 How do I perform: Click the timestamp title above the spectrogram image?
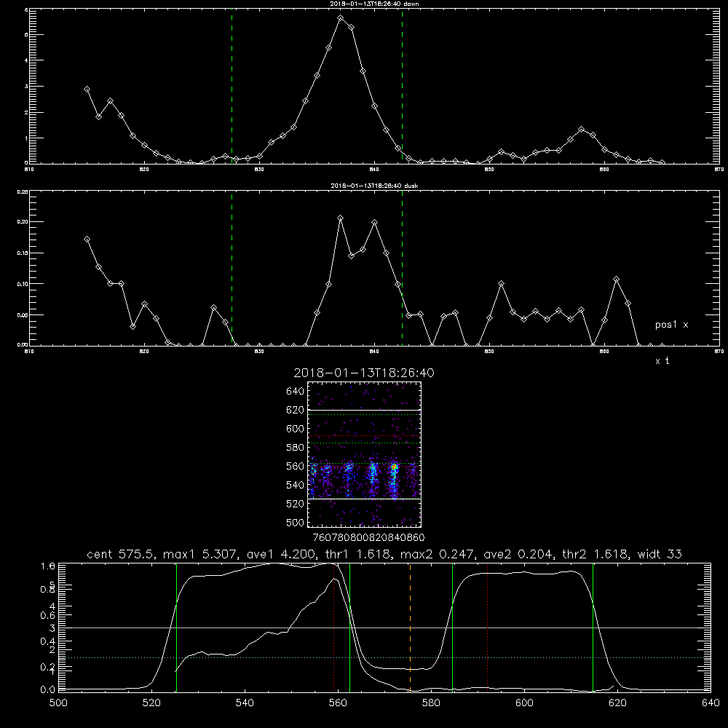pos(364,373)
